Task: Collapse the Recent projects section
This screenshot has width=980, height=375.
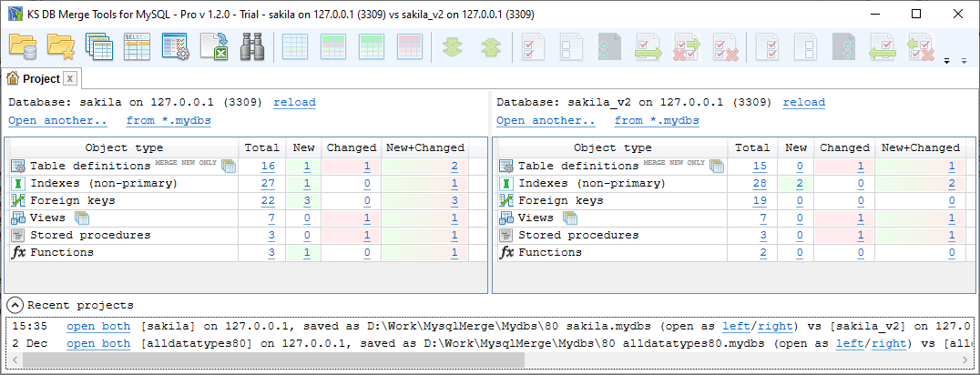Action: (13, 305)
